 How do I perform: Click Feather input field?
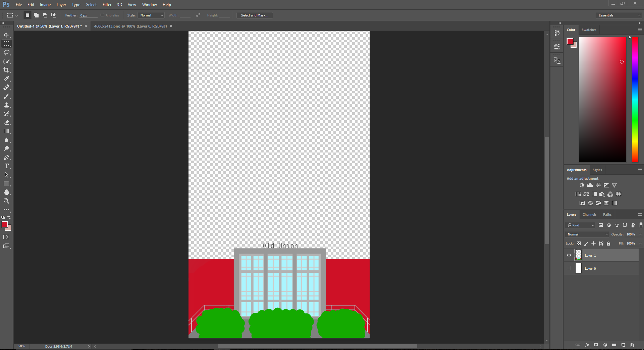tap(88, 15)
